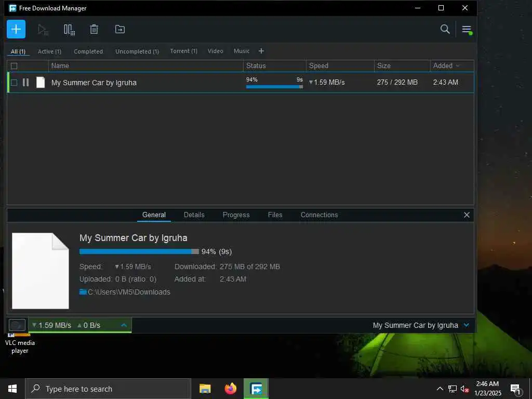Check the My Summer Car row checkbox
The height and width of the screenshot is (399, 532).
click(14, 83)
